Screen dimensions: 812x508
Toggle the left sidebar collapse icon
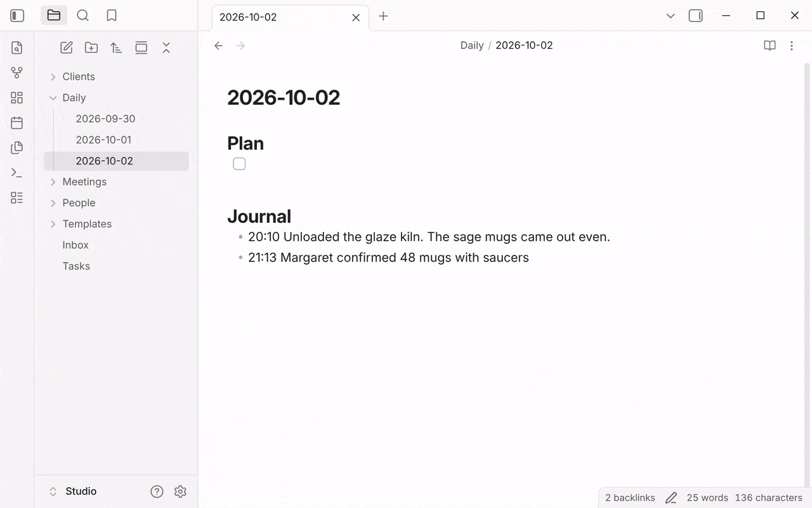[17, 16]
